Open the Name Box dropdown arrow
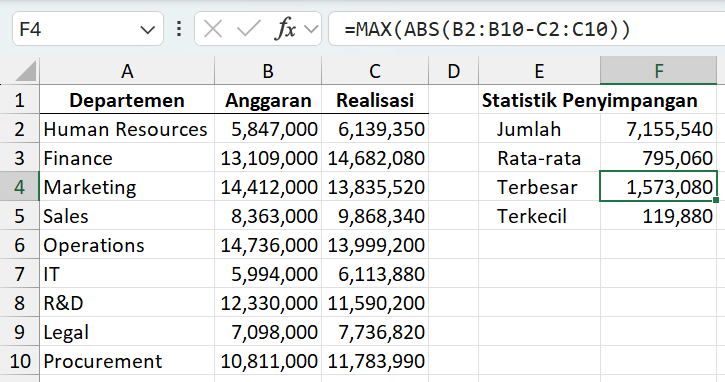Viewport: 725px width, 382px height. [x=147, y=30]
